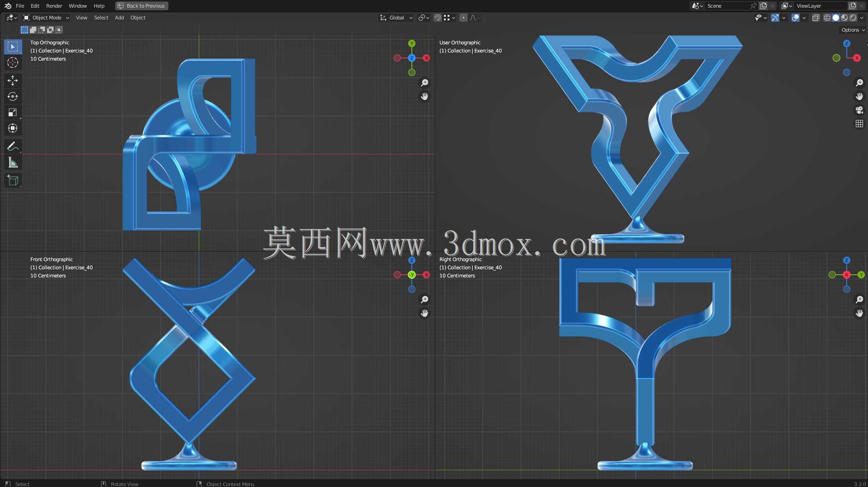Image resolution: width=868 pixels, height=487 pixels.
Task: Pick the Scale tool
Action: coord(13,112)
